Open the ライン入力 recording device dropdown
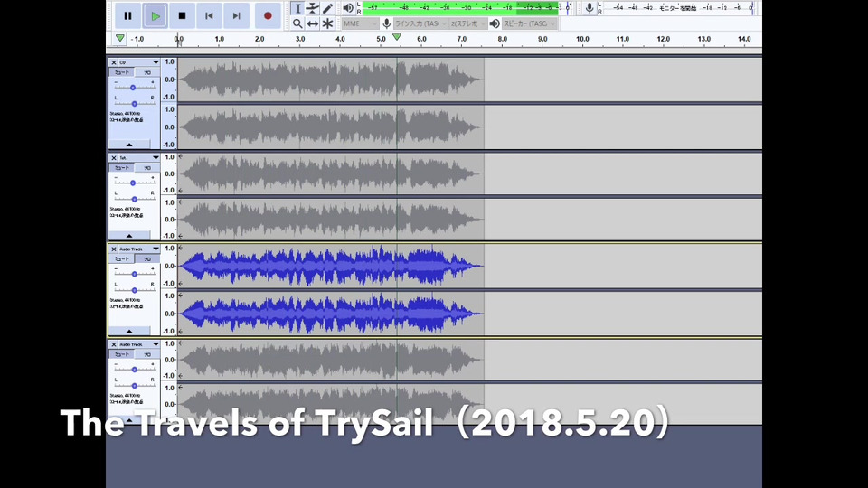Screen dimensions: 868x488 click(x=420, y=23)
